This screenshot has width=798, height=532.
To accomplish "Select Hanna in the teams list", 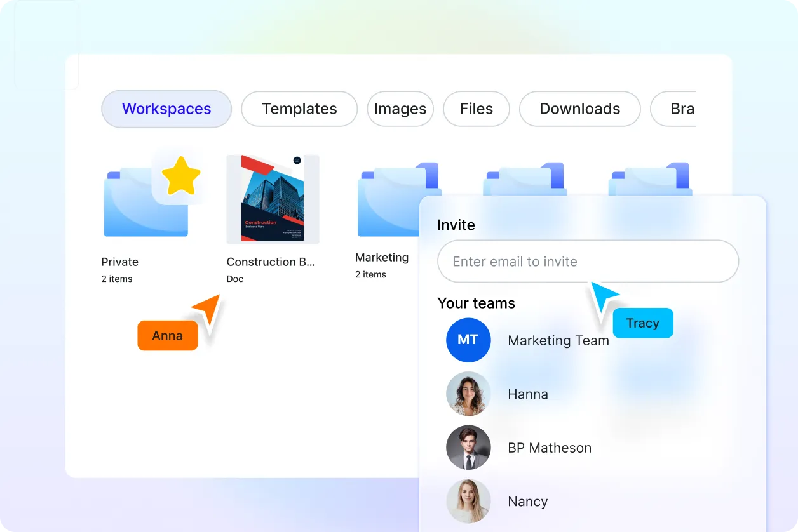I will click(528, 394).
